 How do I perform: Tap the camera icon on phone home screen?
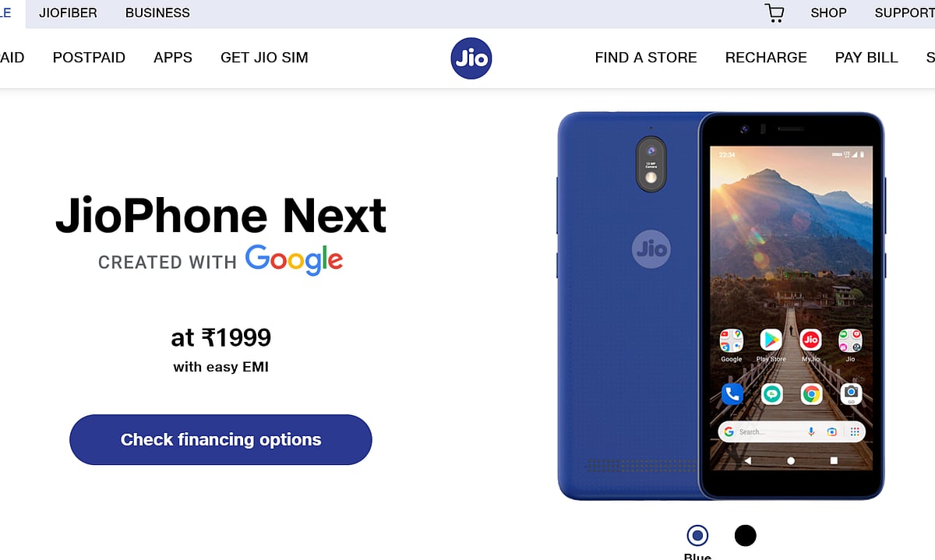851,394
